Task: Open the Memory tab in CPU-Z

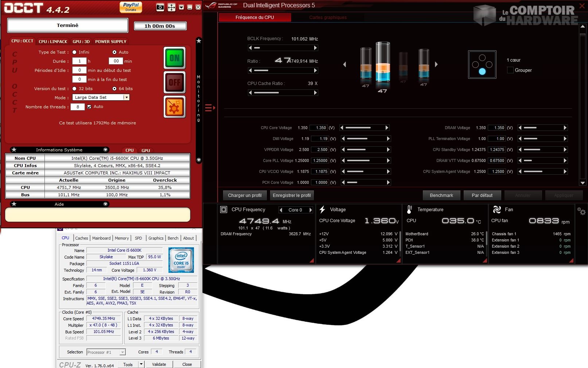Action: (x=122, y=238)
